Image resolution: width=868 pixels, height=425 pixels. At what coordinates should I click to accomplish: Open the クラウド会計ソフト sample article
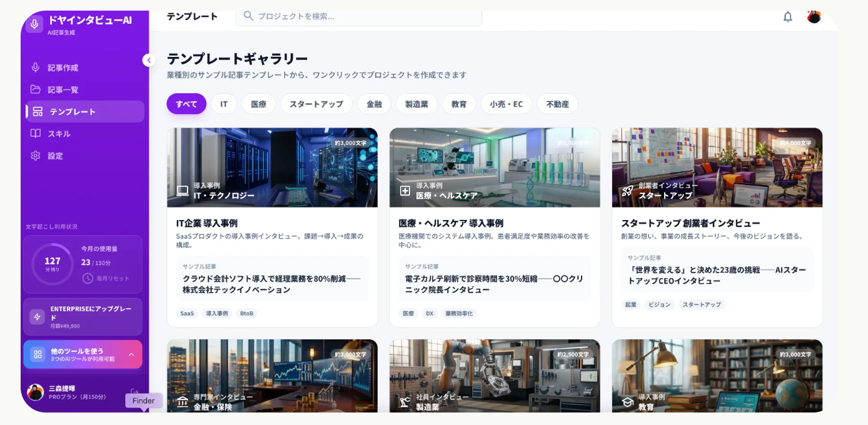[x=272, y=278]
